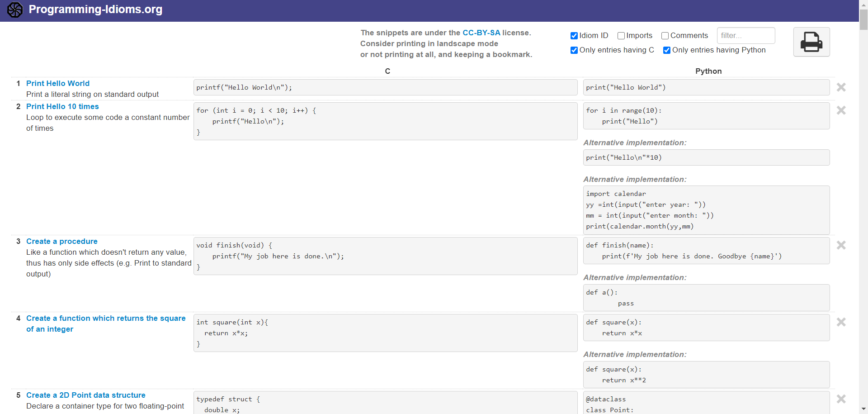Go to the Programming-Idioms.org home title
The height and width of the screenshot is (414, 868).
(95, 10)
